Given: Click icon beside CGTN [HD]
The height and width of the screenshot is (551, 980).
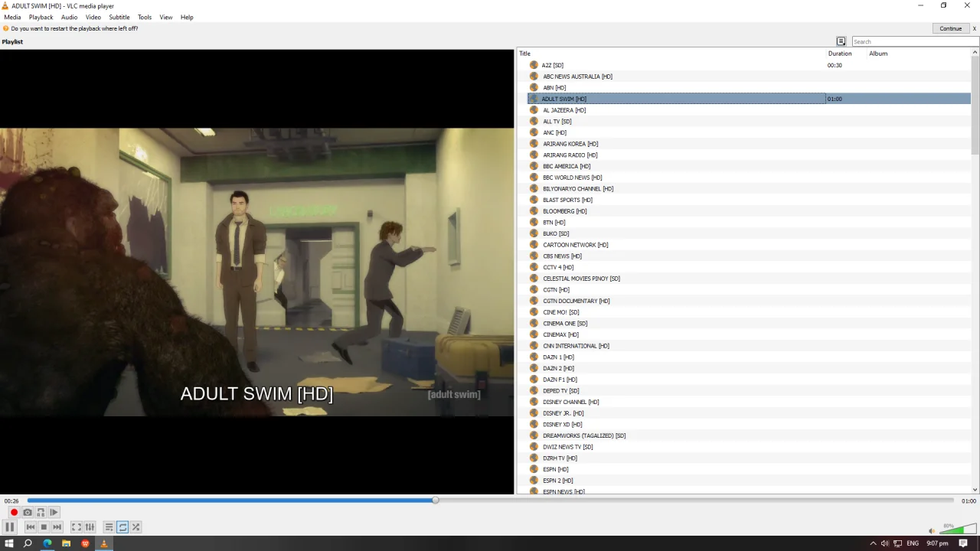Looking at the screenshot, I should (534, 289).
